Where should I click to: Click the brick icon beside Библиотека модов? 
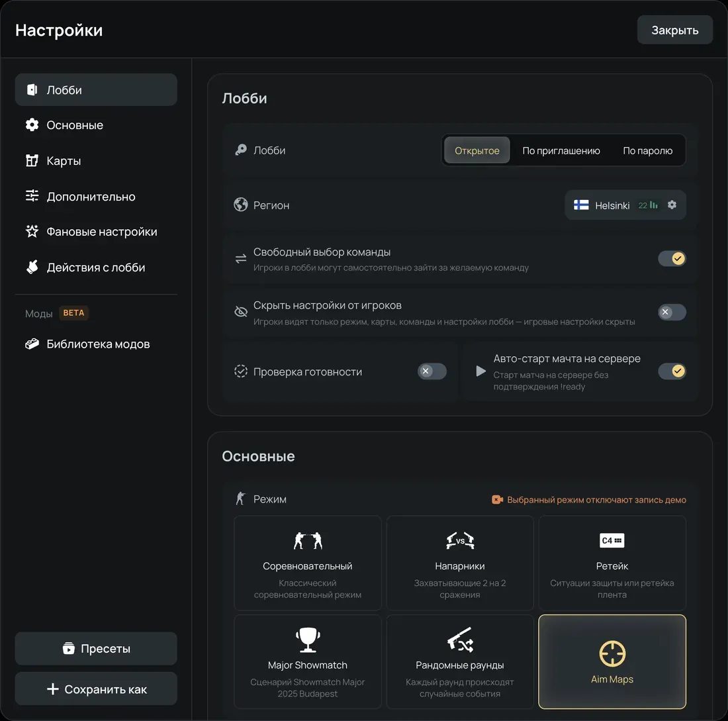tap(32, 344)
